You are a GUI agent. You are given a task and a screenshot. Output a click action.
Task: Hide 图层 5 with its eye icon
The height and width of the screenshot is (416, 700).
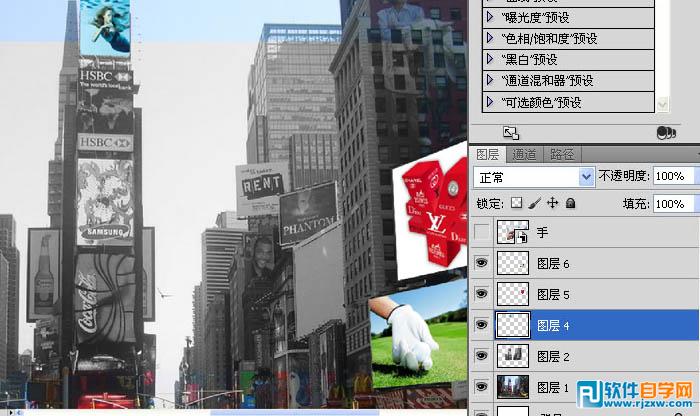coord(481,294)
